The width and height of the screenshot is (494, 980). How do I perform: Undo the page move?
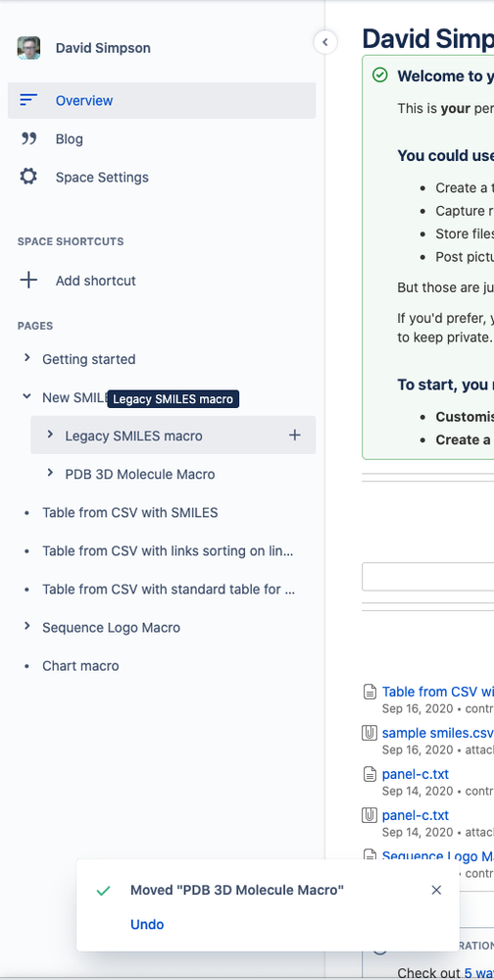tap(147, 924)
